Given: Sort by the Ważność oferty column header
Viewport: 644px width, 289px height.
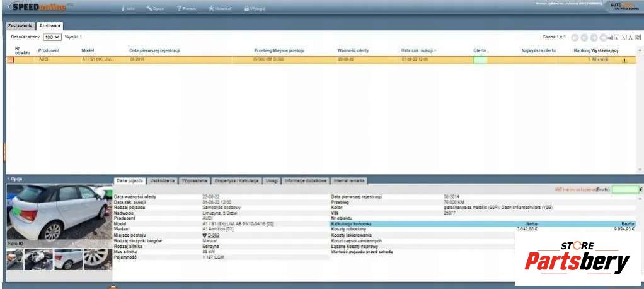Looking at the screenshot, I should pos(354,50).
